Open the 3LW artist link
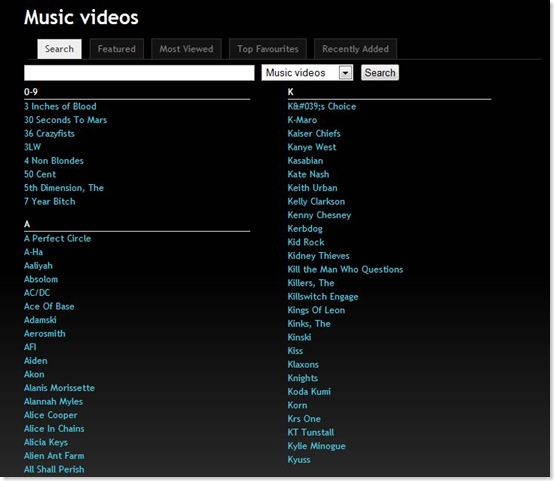The image size is (554, 481). (x=33, y=147)
